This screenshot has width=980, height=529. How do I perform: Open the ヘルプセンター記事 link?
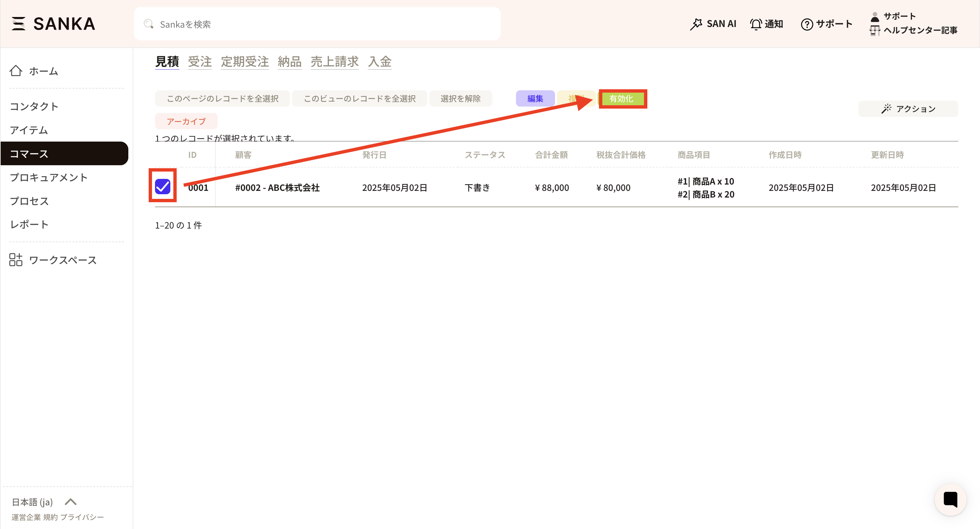(920, 30)
